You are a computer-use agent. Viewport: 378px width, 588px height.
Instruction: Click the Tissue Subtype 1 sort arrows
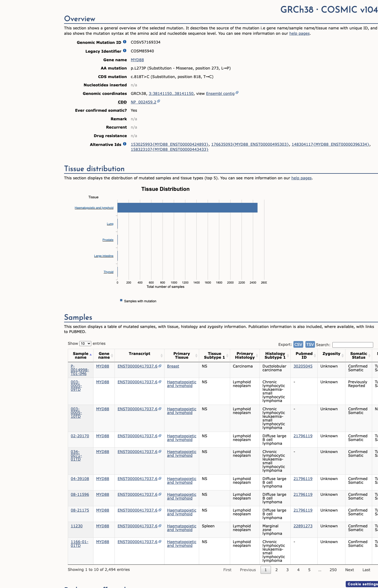tap(227, 356)
